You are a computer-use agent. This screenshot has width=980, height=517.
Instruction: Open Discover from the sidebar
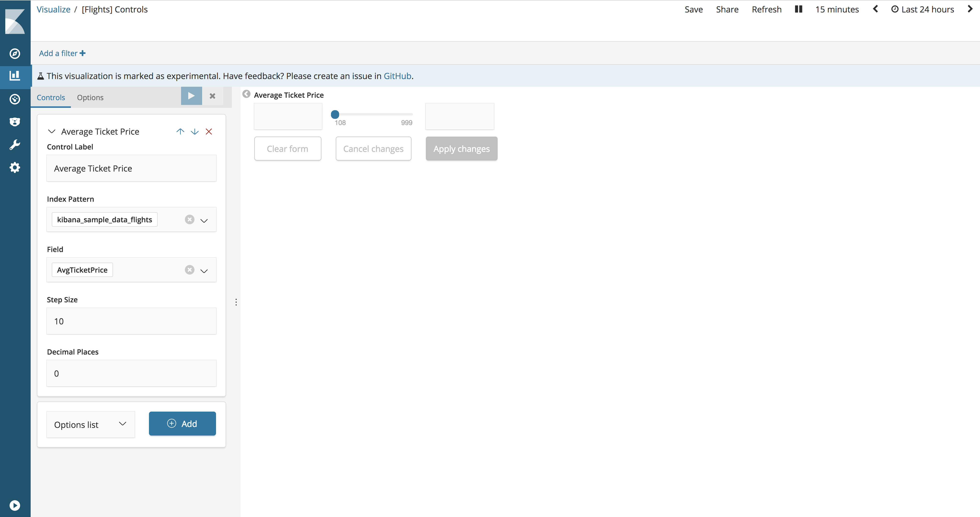pyautogui.click(x=15, y=54)
